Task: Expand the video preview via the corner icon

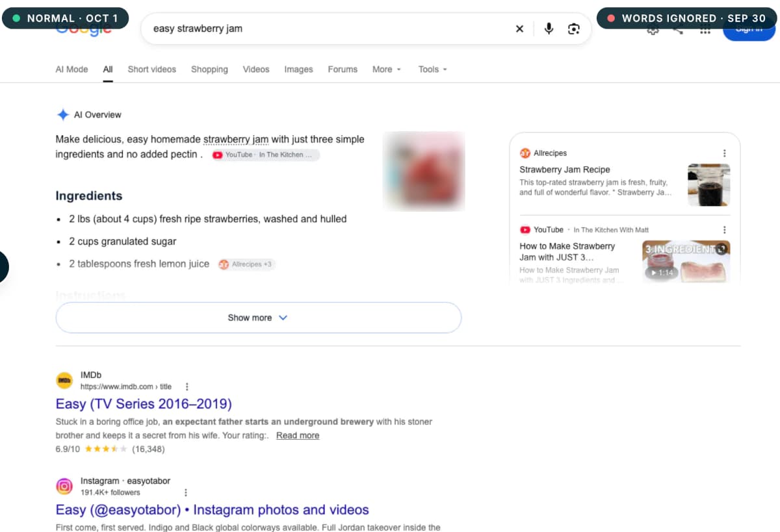Action: [x=720, y=249]
